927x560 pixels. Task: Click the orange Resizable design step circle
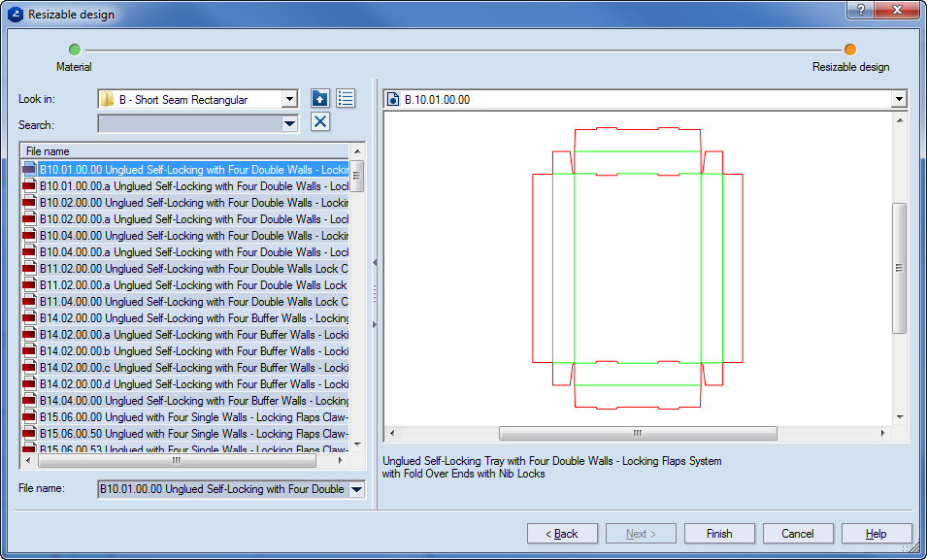pyautogui.click(x=850, y=49)
